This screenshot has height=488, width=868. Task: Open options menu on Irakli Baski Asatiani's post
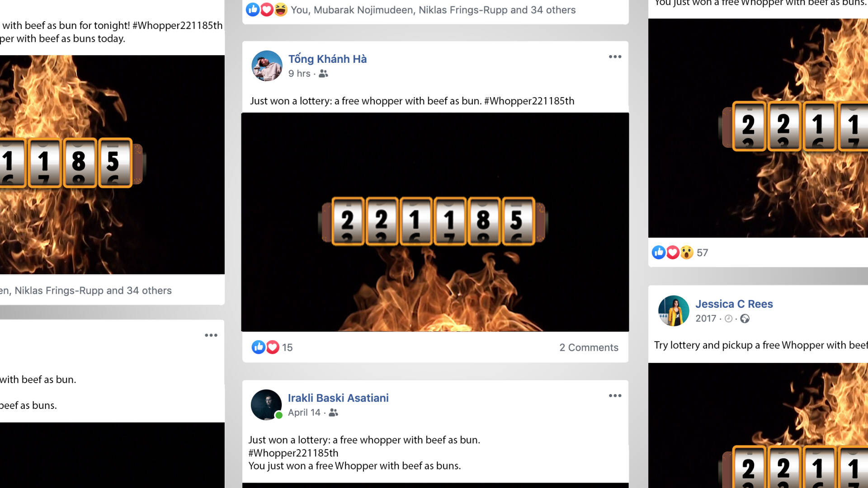coord(615,395)
